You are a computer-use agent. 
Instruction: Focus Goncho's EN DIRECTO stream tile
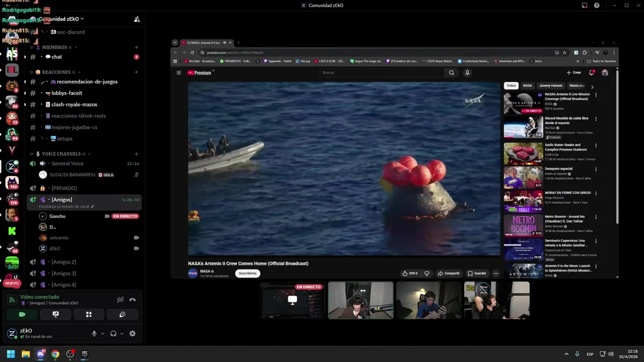[x=292, y=300]
